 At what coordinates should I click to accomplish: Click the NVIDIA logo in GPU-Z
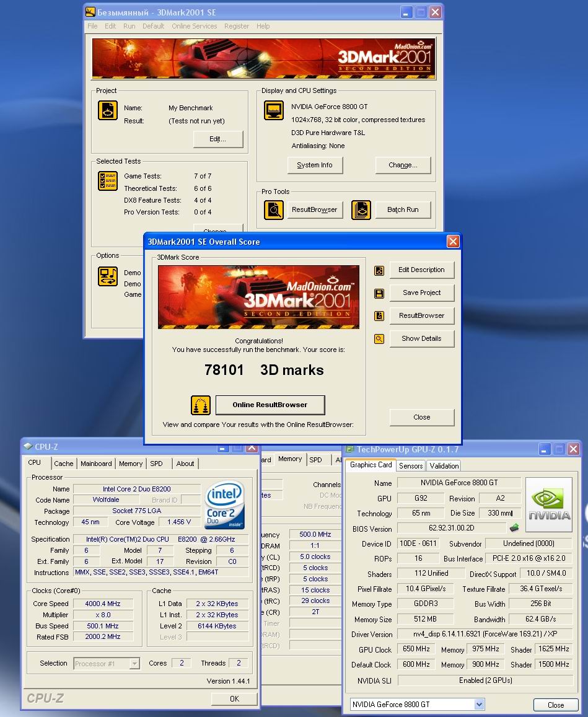click(x=549, y=504)
